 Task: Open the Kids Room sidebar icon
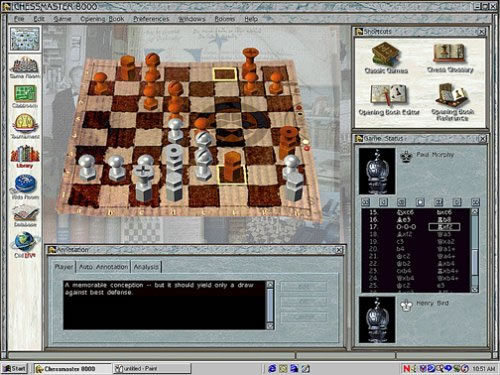(x=25, y=187)
